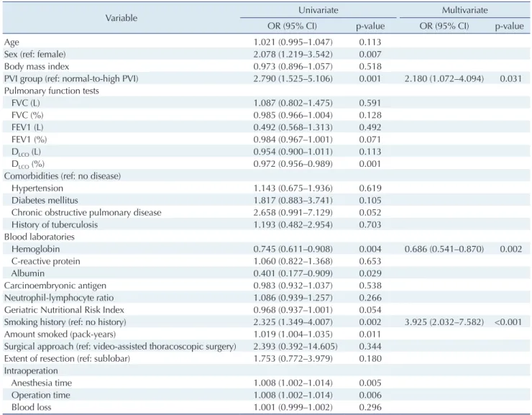532x415 pixels.
Task: Click Amount smoked (pack-years) label
Action: point(60,334)
